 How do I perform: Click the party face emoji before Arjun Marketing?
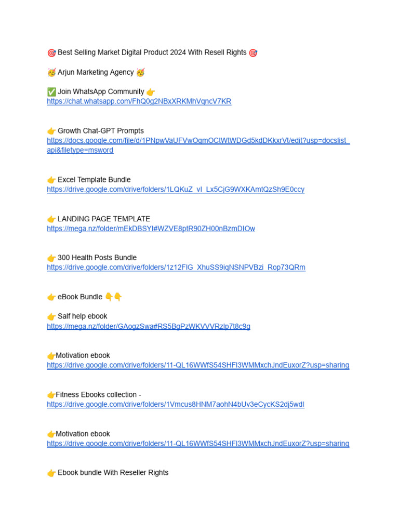click(51, 72)
